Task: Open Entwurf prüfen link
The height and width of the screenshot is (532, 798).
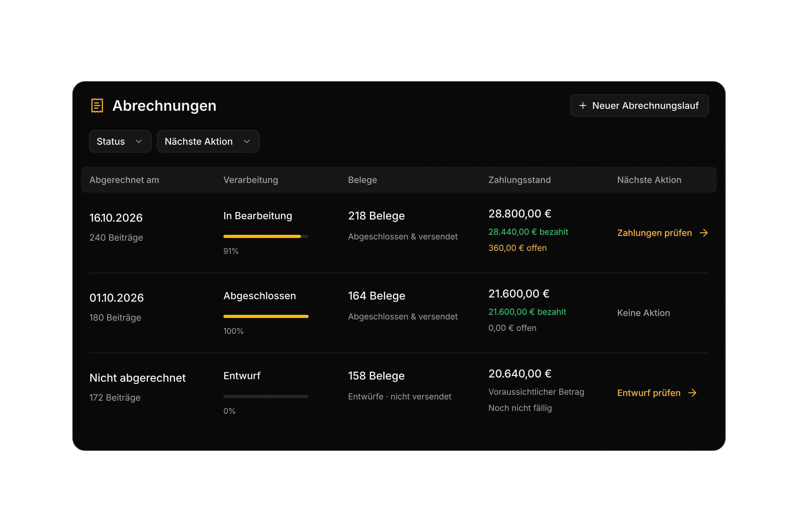Action: (x=657, y=393)
